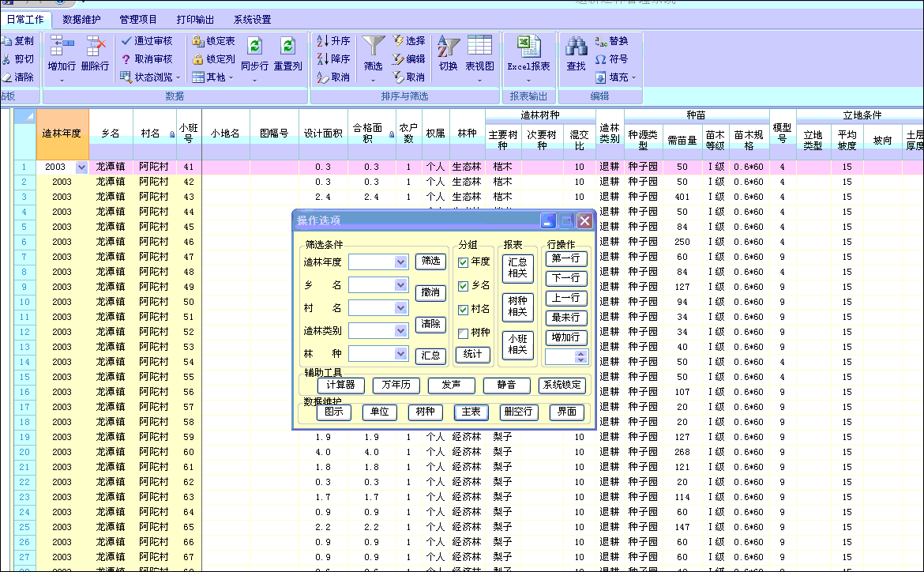Click the 通过审核 checkmark icon

tap(126, 41)
